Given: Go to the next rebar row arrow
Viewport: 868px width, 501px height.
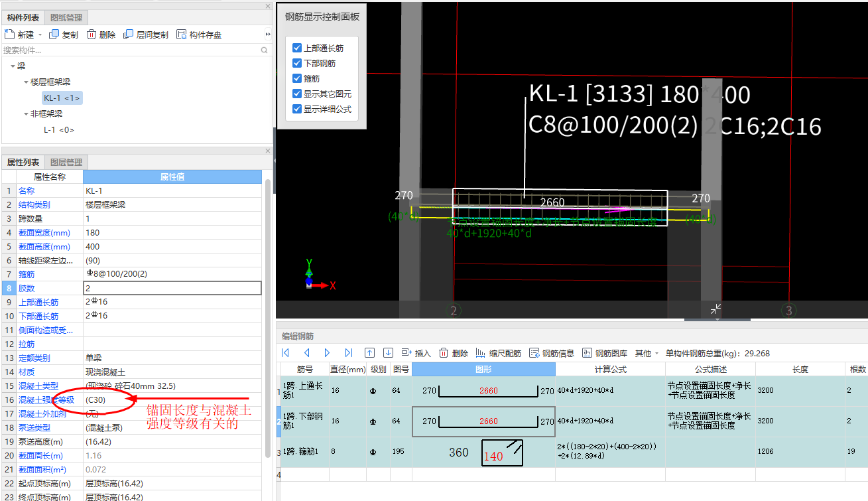Looking at the screenshot, I should (328, 353).
